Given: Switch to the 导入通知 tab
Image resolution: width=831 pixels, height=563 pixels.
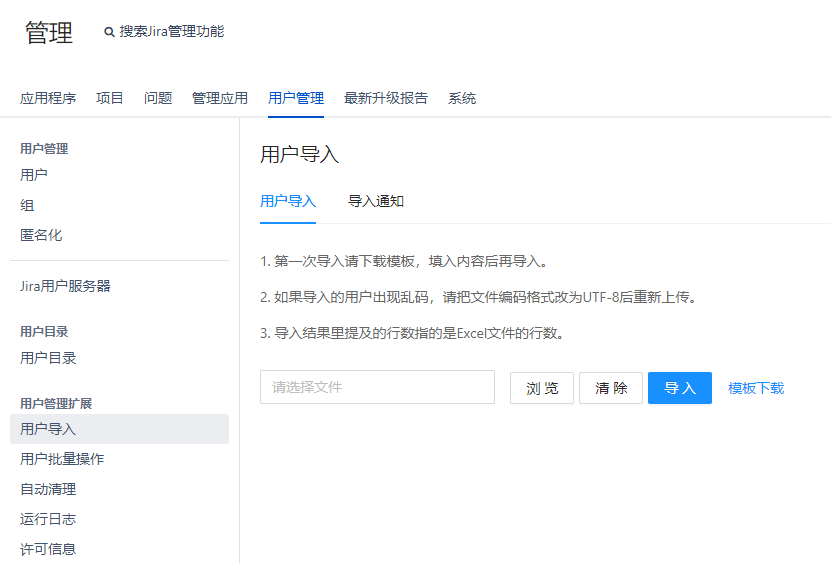Looking at the screenshot, I should point(376,201).
